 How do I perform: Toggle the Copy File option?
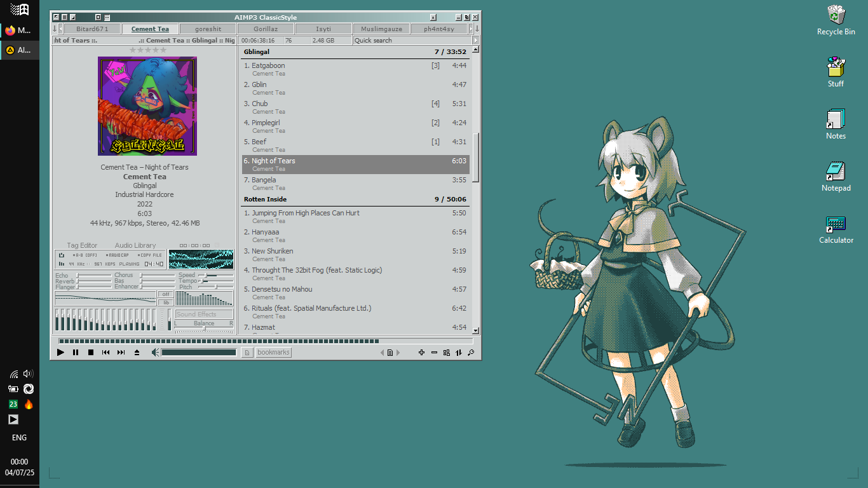coord(150,255)
